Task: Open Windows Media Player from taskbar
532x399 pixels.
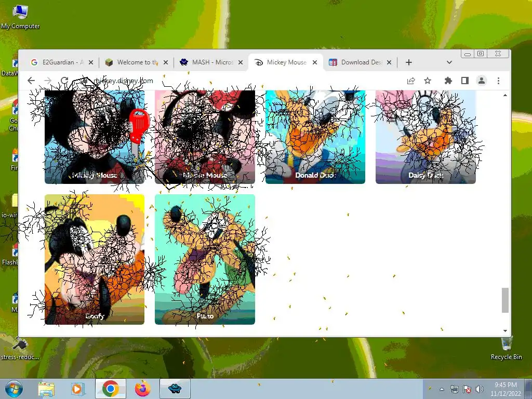Action: pyautogui.click(x=78, y=389)
